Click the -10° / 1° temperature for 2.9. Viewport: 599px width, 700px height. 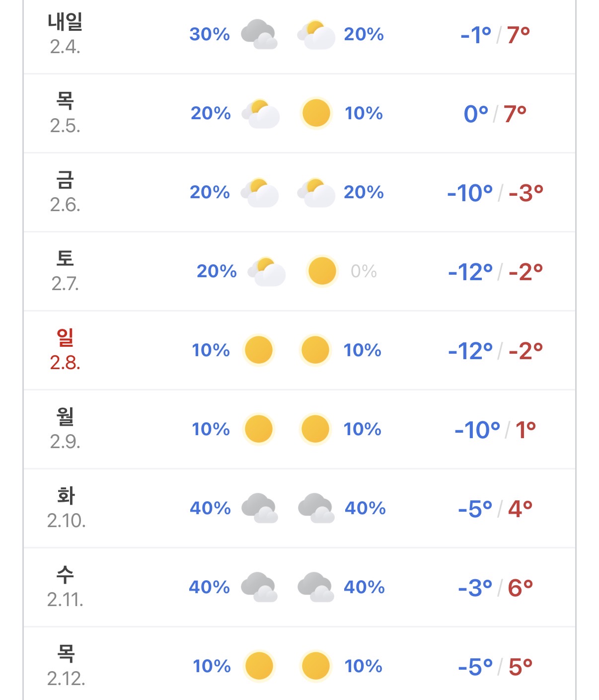click(x=495, y=430)
